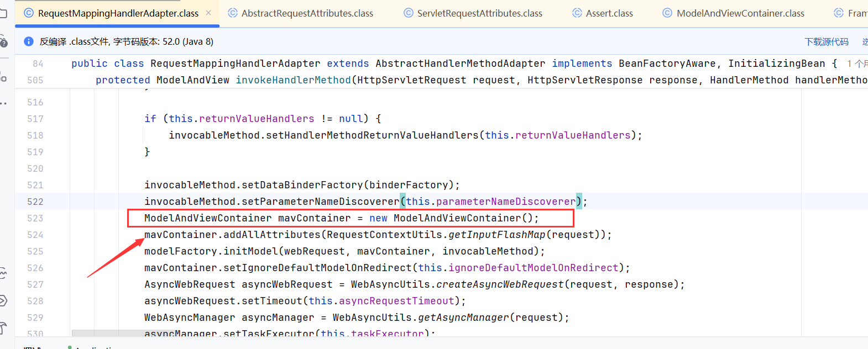Select the Assert.class editor tab
The width and height of the screenshot is (868, 349).
(609, 13)
